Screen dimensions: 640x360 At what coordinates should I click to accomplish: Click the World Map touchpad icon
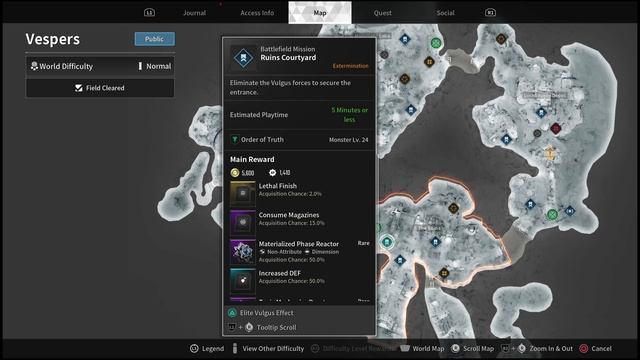coord(405,349)
